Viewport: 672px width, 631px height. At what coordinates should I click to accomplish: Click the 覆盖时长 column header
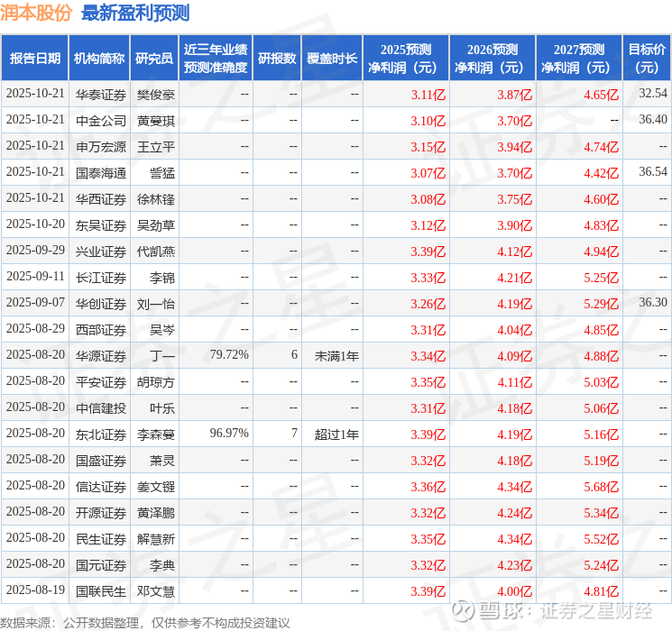tap(332, 59)
